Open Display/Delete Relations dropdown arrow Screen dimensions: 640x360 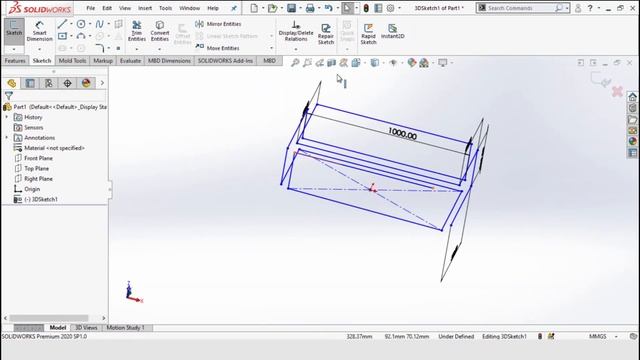pos(296,49)
